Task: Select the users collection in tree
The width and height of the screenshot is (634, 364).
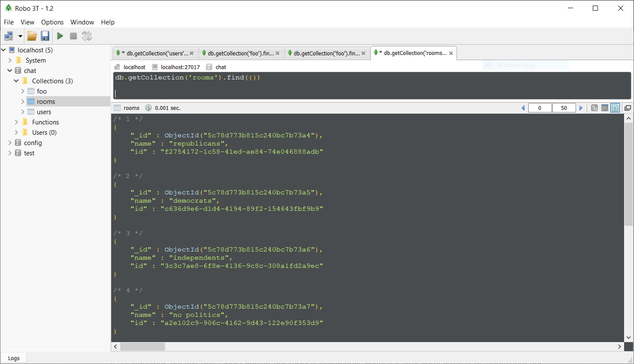Action: point(44,112)
